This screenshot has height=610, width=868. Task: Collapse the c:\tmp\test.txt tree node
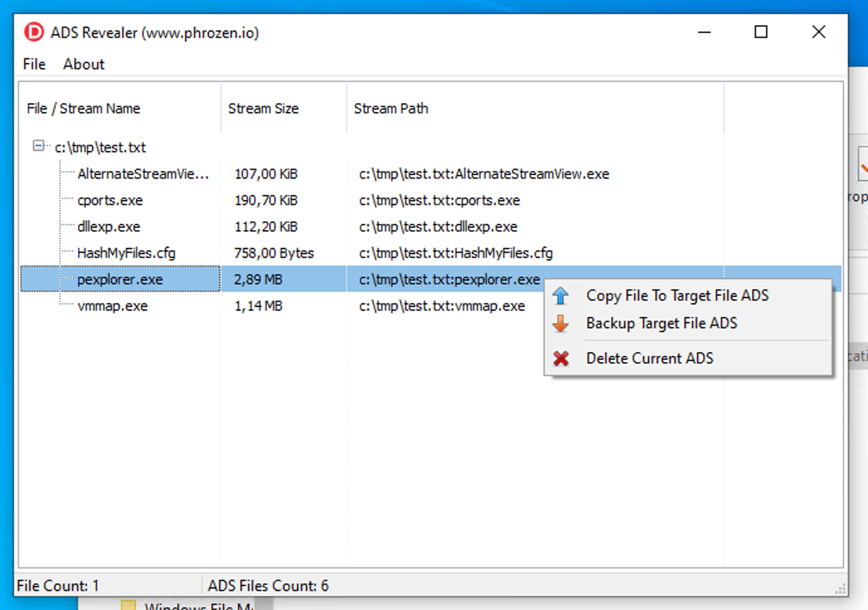pos(38,146)
